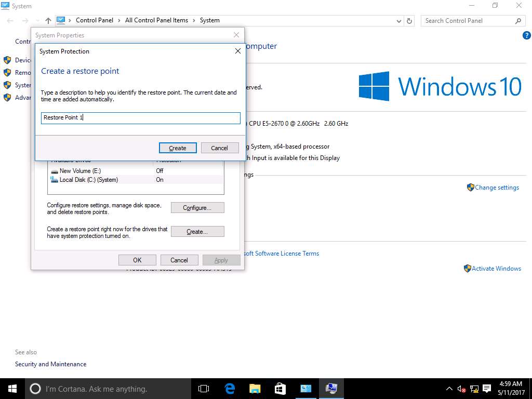Click the Device Manager shield icon
The image size is (532, 399).
(x=7, y=60)
